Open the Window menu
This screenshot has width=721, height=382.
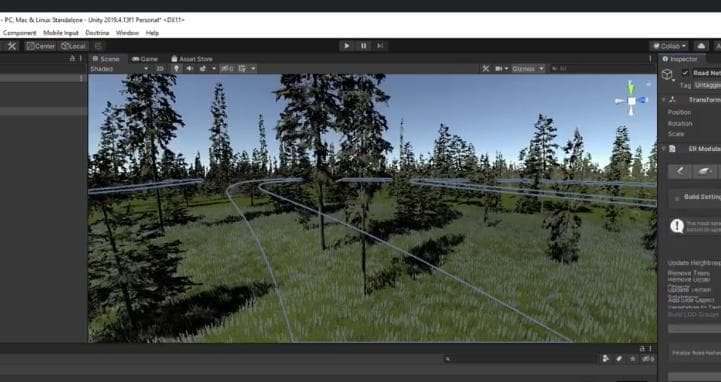pos(127,33)
